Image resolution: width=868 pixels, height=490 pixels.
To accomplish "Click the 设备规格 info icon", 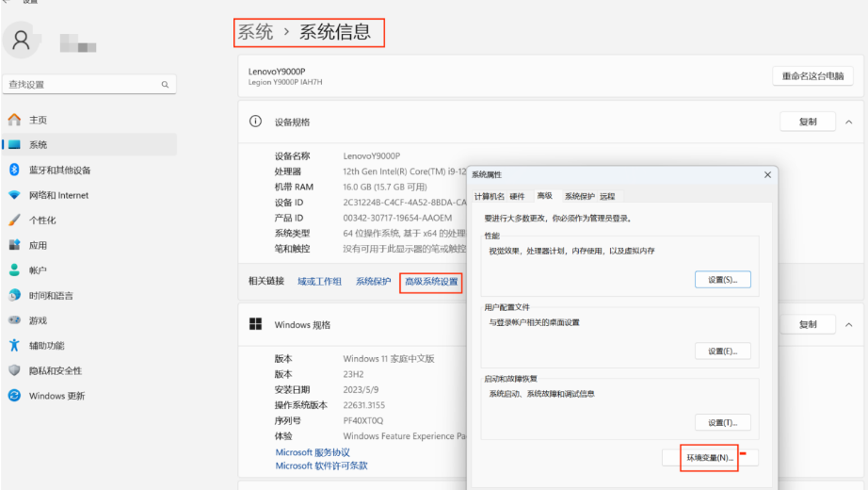I will [255, 122].
